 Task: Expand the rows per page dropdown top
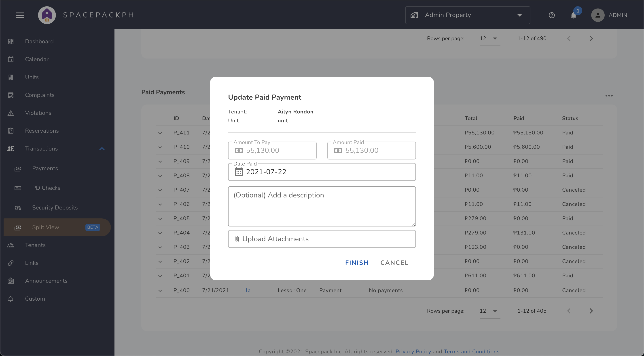pos(494,39)
